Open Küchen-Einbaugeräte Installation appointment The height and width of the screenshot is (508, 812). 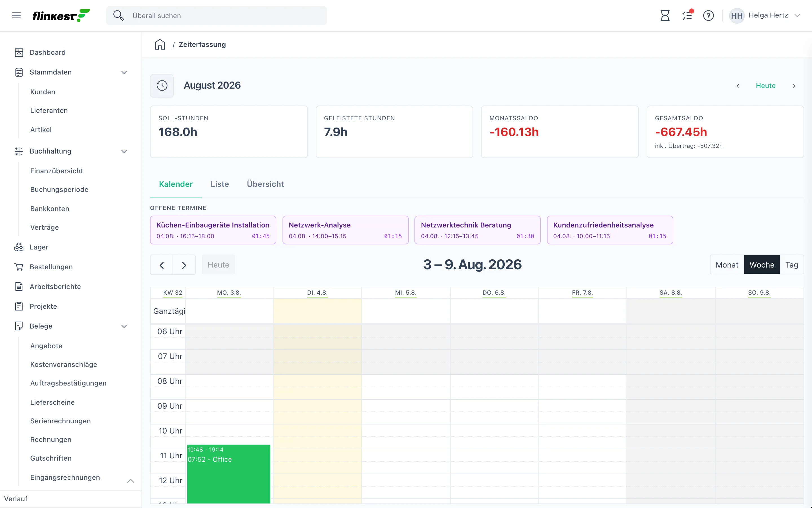click(x=213, y=230)
